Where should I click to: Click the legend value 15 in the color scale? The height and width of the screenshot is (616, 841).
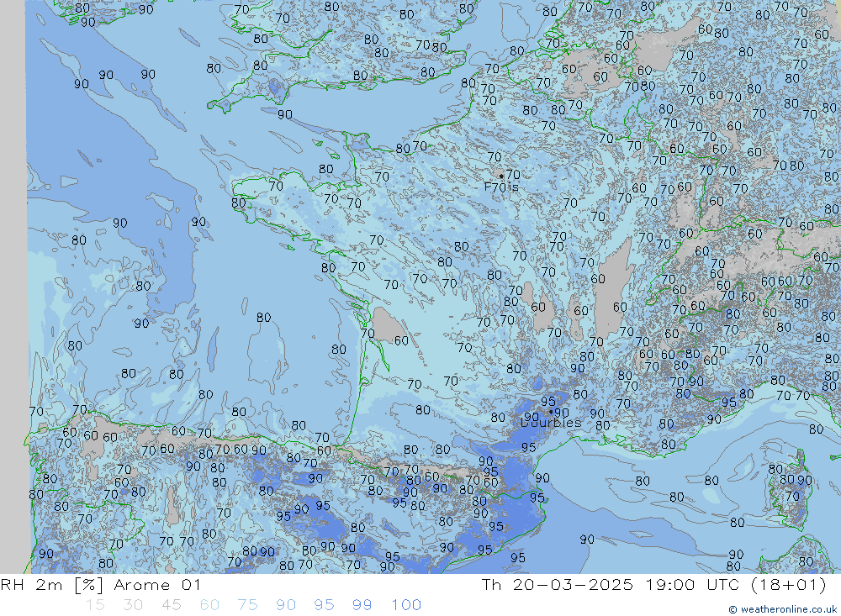(95, 605)
